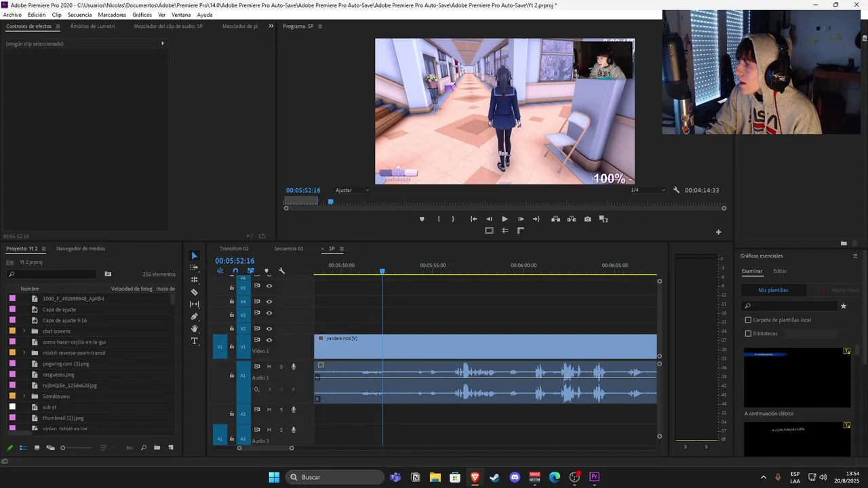Play the program monitor

click(505, 219)
